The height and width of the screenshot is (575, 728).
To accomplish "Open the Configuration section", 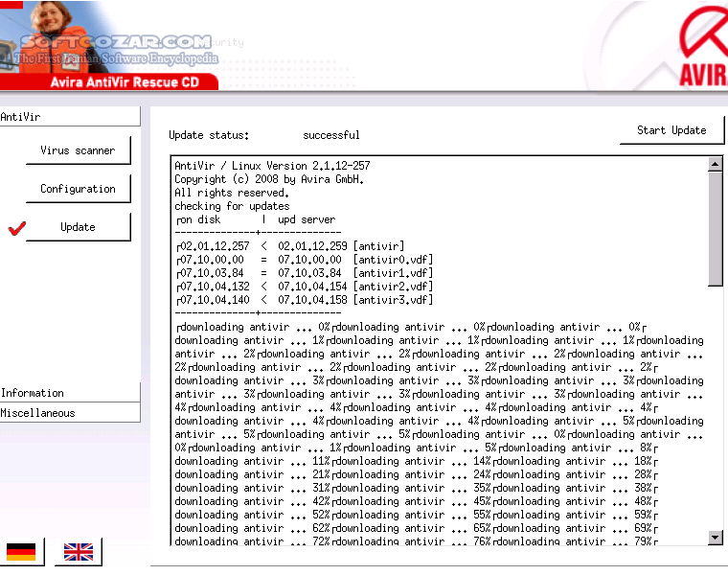I will pos(78,189).
